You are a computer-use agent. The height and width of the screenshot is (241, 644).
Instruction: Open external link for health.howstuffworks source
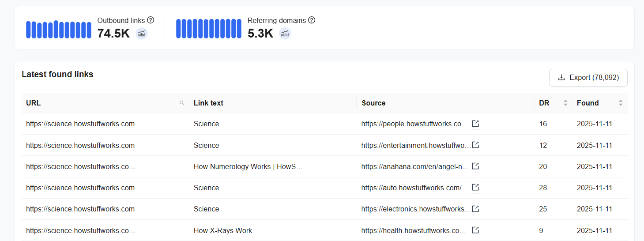coord(475,230)
